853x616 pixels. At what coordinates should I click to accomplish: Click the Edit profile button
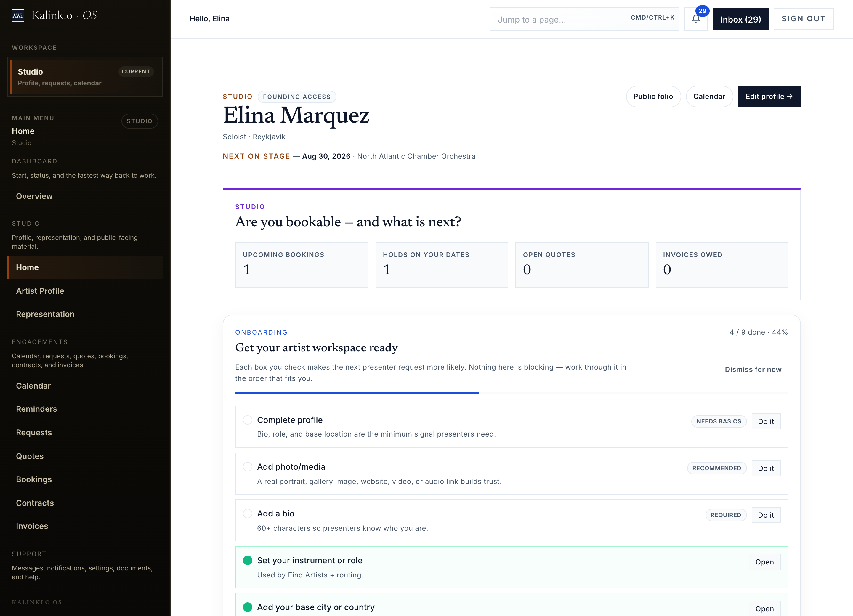click(x=769, y=96)
